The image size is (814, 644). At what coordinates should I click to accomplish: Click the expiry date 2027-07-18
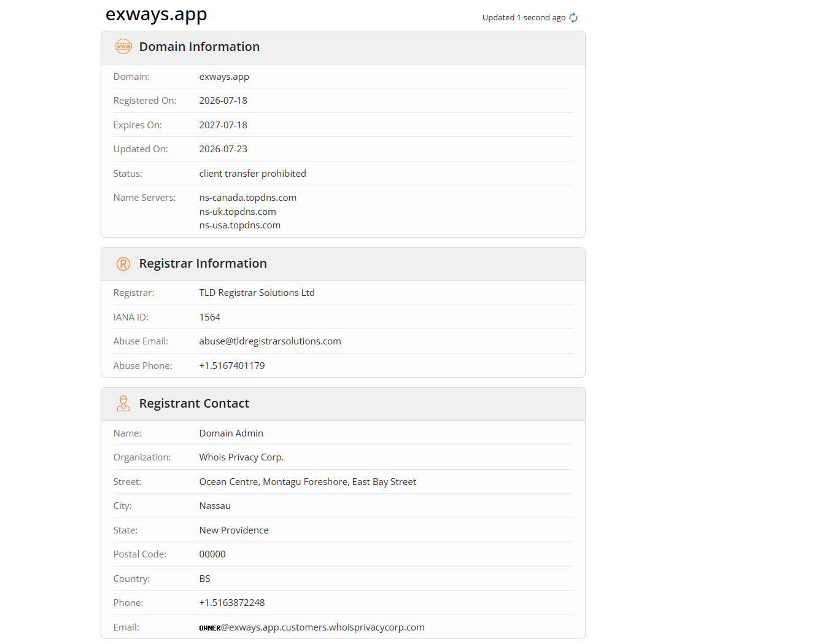(223, 125)
